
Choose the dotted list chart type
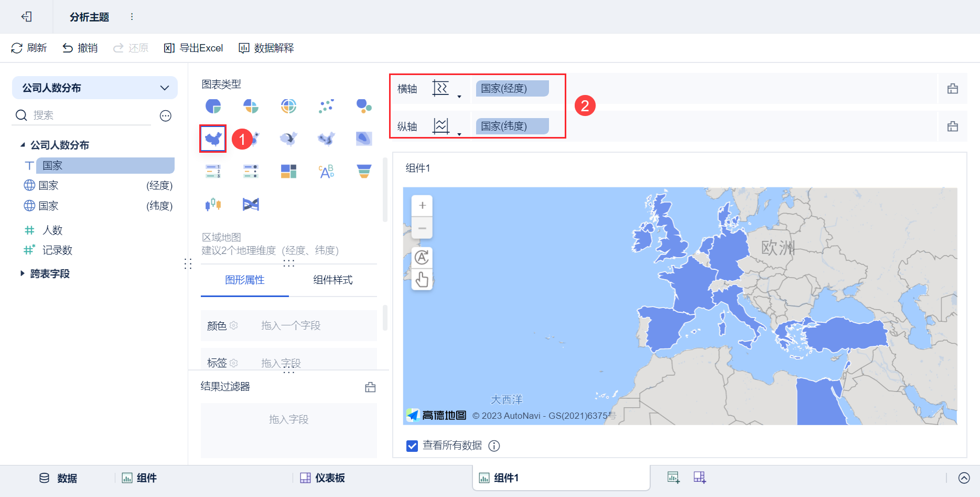[251, 171]
